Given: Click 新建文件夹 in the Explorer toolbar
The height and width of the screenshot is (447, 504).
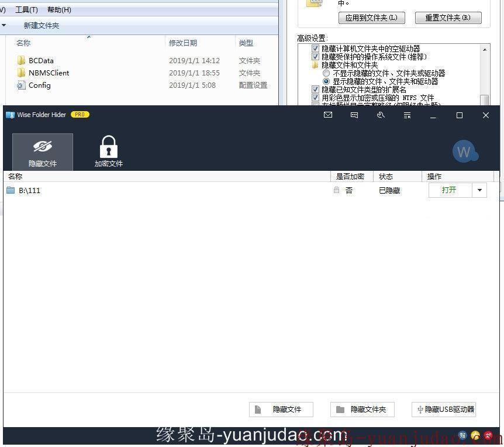Looking at the screenshot, I should [41, 26].
